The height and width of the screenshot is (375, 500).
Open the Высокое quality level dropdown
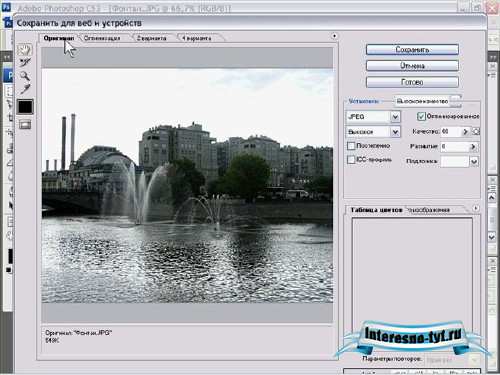(373, 132)
